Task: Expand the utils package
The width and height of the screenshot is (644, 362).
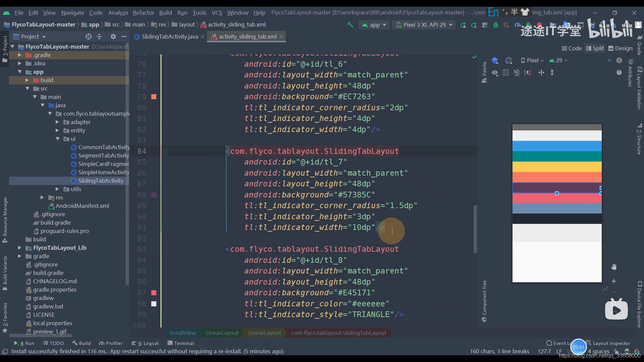Action: tap(57, 189)
